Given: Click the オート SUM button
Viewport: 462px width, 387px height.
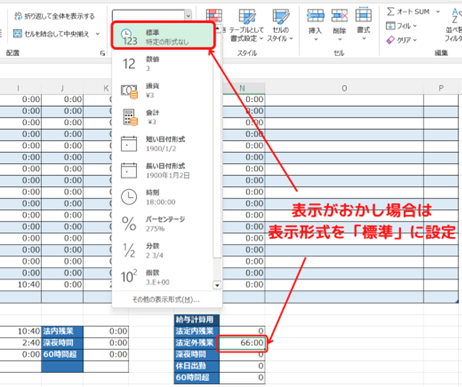Looking at the screenshot, I should pos(408,12).
